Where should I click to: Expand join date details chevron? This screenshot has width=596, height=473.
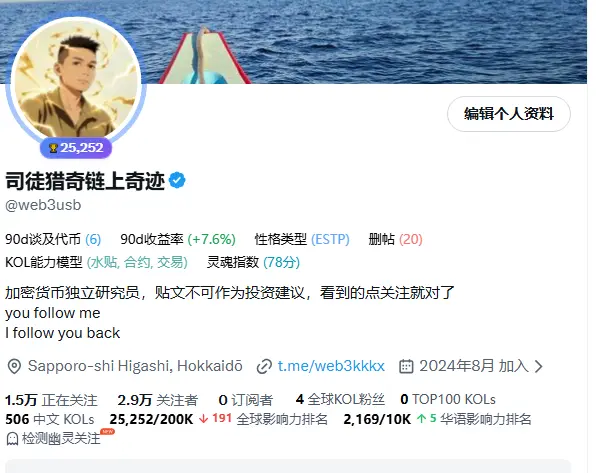[x=538, y=367]
